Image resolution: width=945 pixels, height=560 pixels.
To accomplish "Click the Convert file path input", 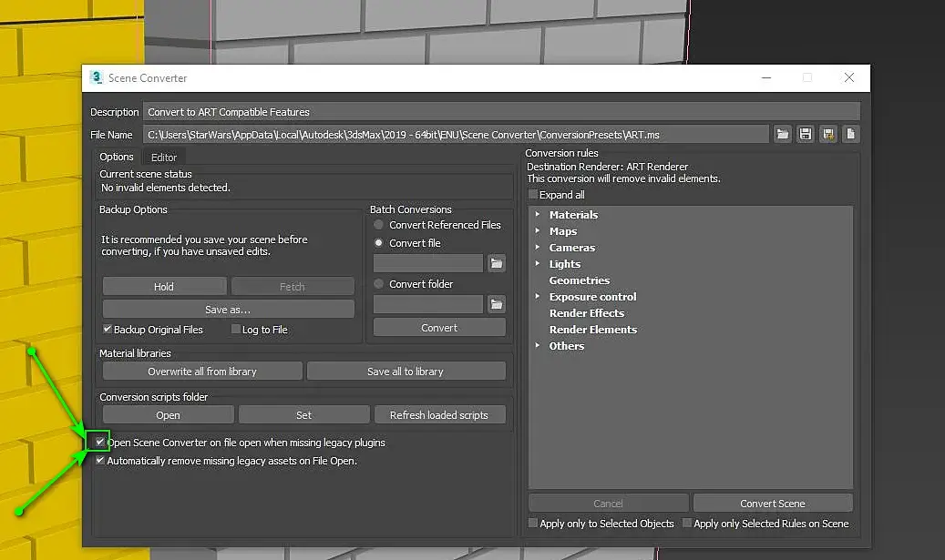I will 428,263.
